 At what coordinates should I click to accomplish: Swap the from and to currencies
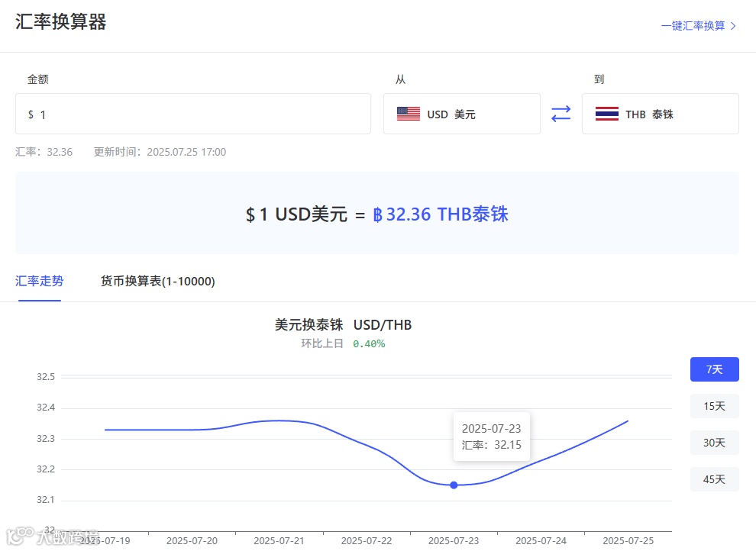(x=561, y=114)
